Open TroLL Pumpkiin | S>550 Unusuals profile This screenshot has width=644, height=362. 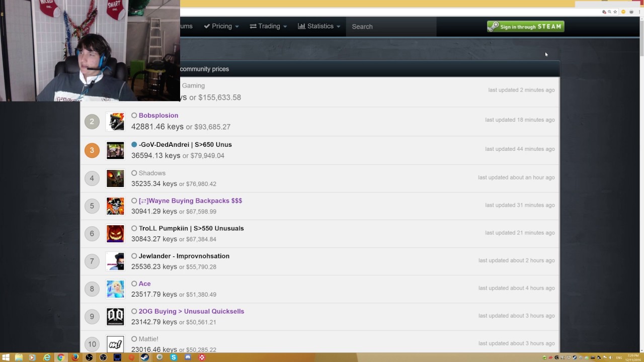tap(191, 228)
